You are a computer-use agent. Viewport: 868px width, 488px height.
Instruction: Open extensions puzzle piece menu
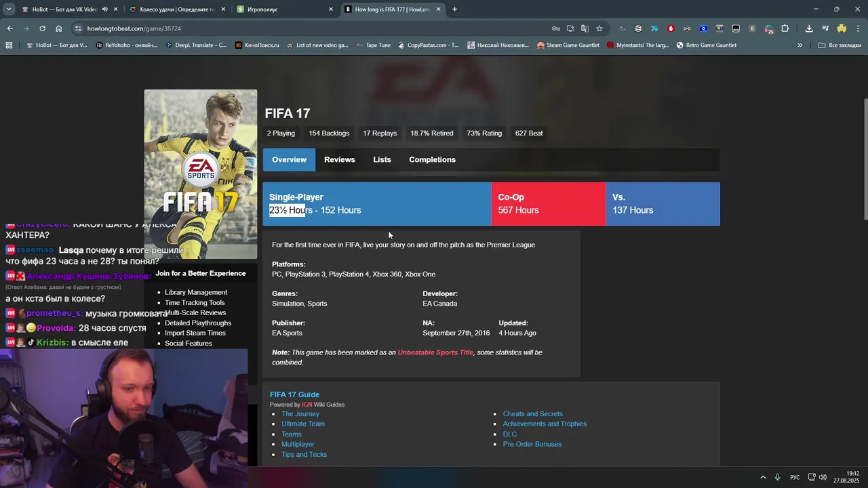click(x=785, y=28)
